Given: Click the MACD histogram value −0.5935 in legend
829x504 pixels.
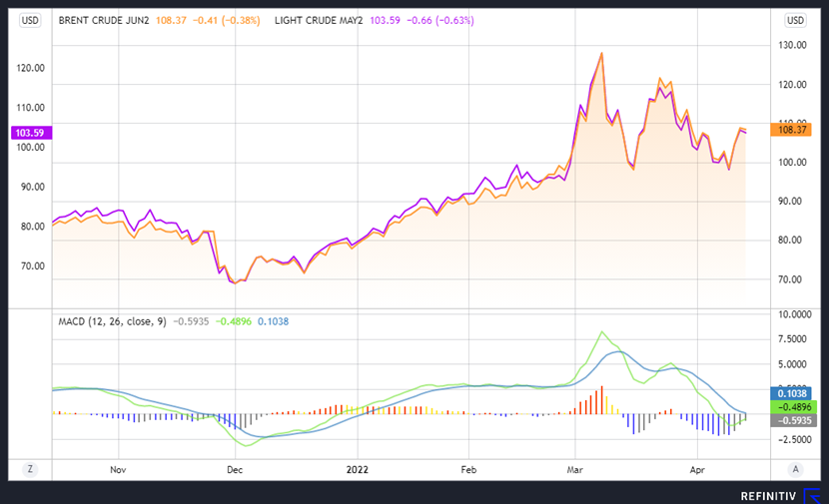Looking at the screenshot, I should (191, 321).
